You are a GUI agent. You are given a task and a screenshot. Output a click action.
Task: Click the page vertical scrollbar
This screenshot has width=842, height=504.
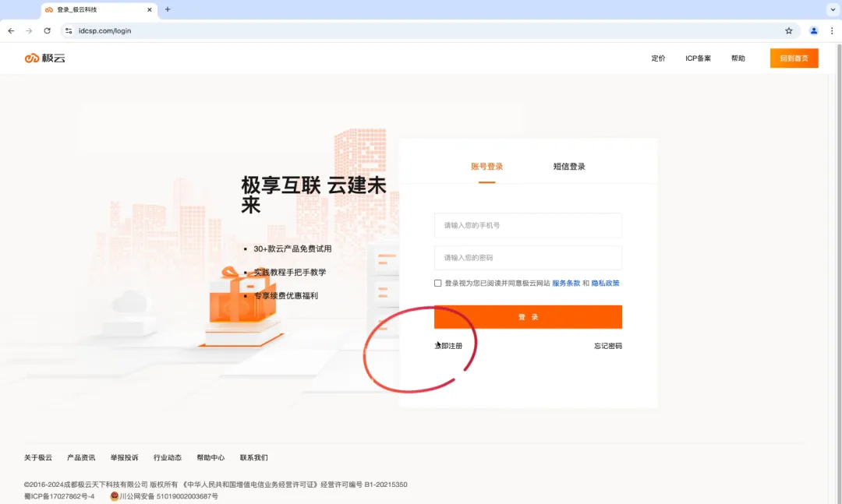click(x=839, y=273)
